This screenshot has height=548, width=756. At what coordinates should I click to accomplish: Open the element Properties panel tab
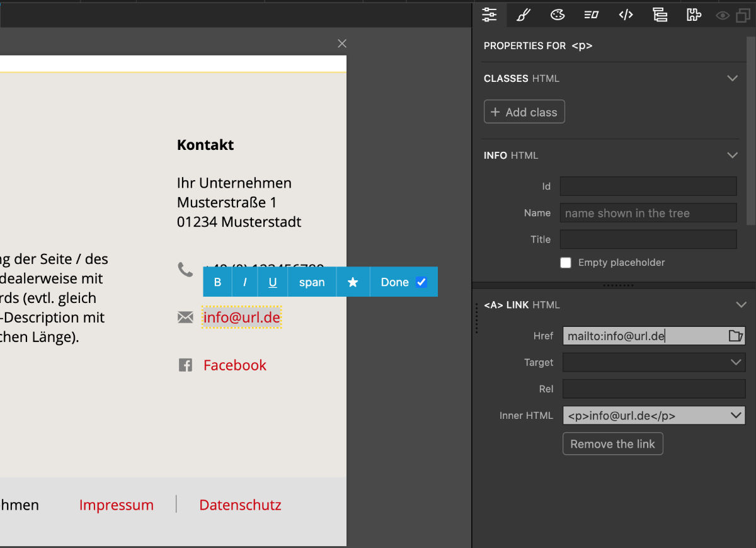tap(490, 14)
